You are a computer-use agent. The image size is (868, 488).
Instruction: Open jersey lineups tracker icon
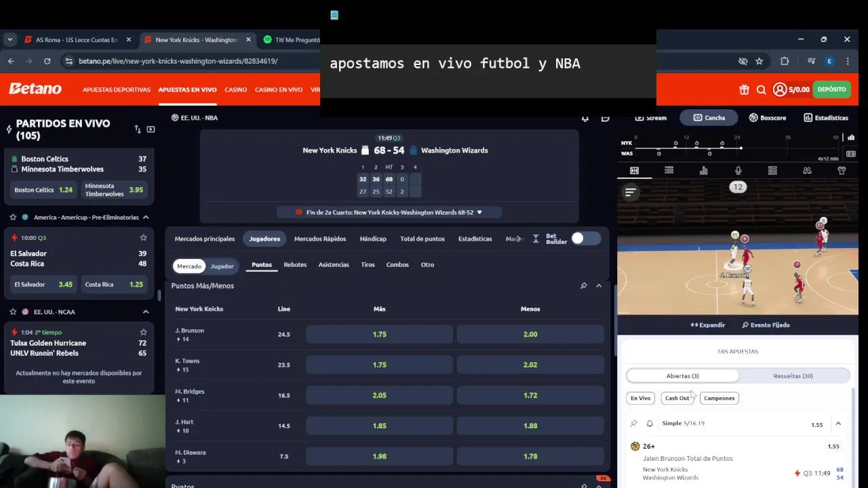pyautogui.click(x=842, y=170)
